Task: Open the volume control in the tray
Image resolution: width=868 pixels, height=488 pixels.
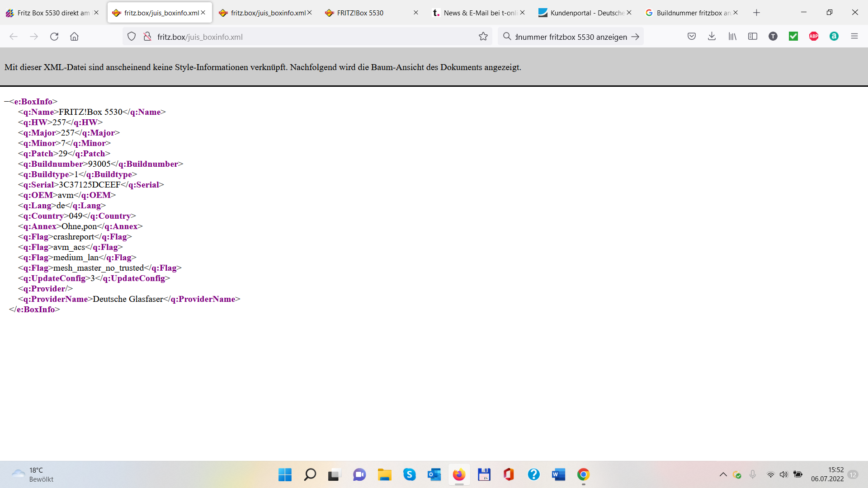Action: 783,474
